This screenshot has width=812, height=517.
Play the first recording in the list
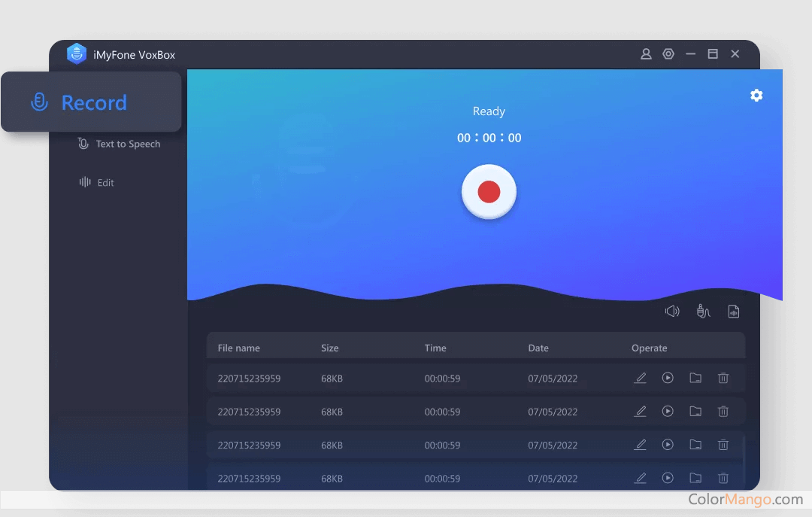pos(668,378)
